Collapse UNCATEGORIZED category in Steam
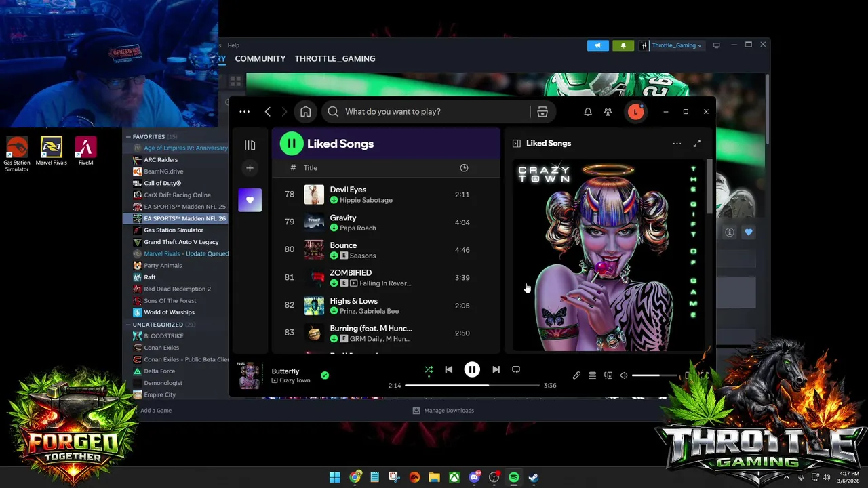Screen dimensions: 868x488 pos(129,325)
